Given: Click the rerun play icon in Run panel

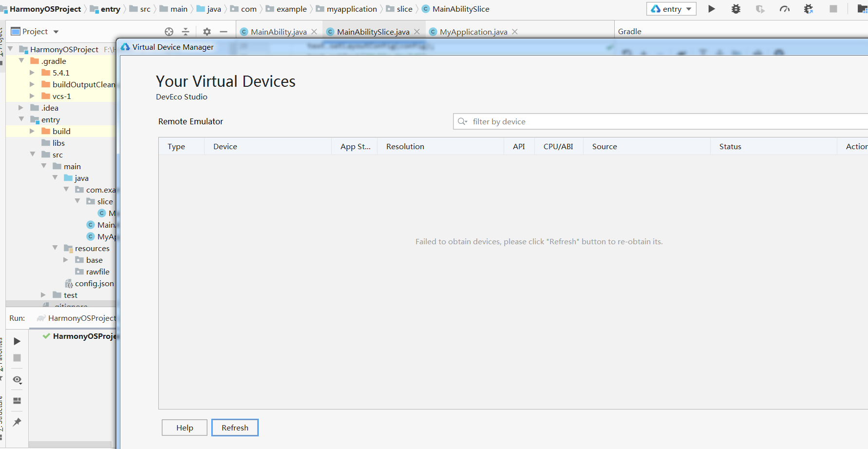Looking at the screenshot, I should coord(17,341).
